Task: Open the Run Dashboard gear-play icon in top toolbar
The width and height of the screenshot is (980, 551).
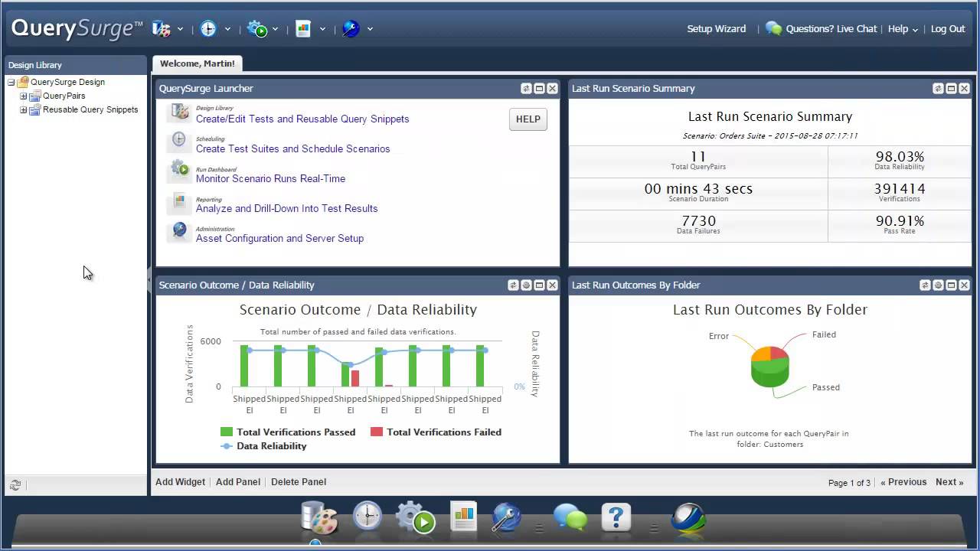Action: tap(256, 29)
